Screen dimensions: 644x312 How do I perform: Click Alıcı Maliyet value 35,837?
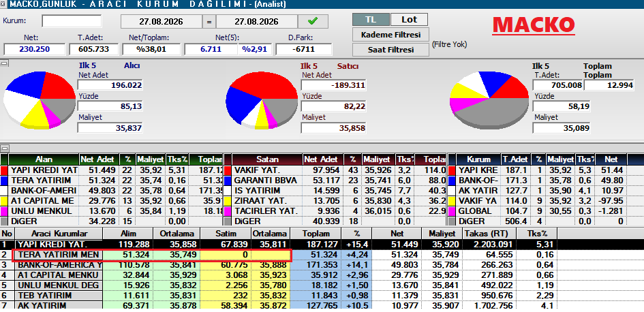click(x=110, y=128)
